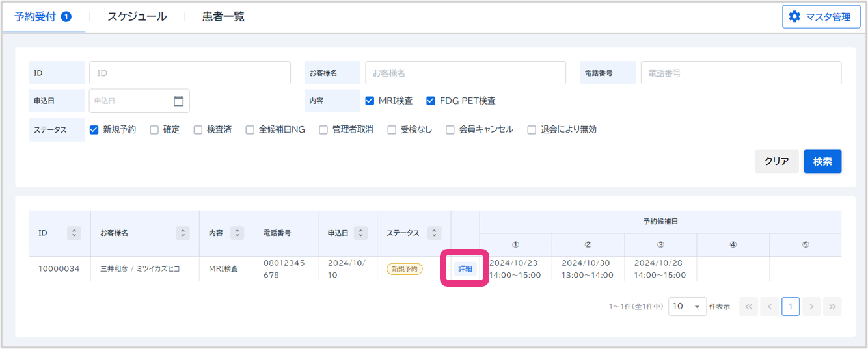
Task: Enable the 会員キャンセル status filter
Action: [450, 129]
